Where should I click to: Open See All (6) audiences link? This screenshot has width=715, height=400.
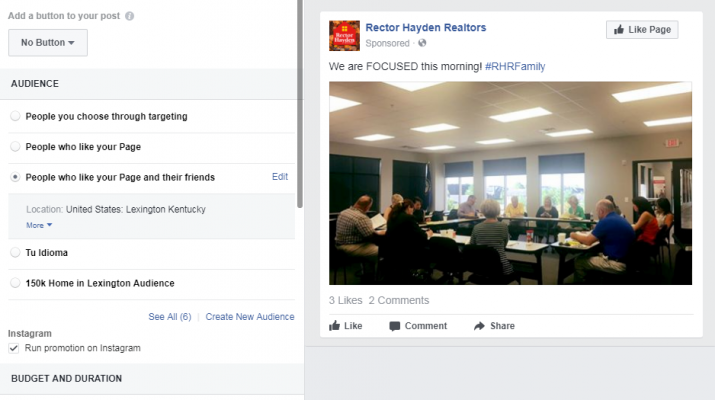[x=170, y=317]
